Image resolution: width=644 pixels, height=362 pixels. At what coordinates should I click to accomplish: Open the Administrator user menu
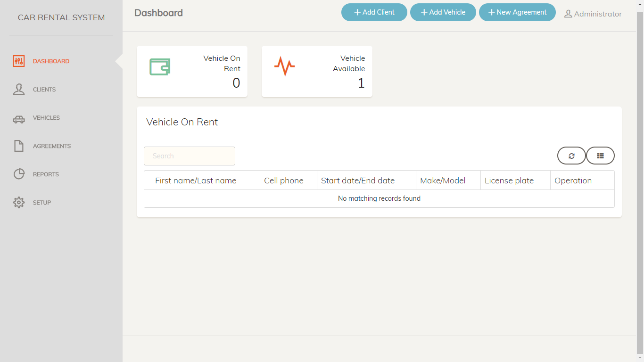(x=593, y=14)
